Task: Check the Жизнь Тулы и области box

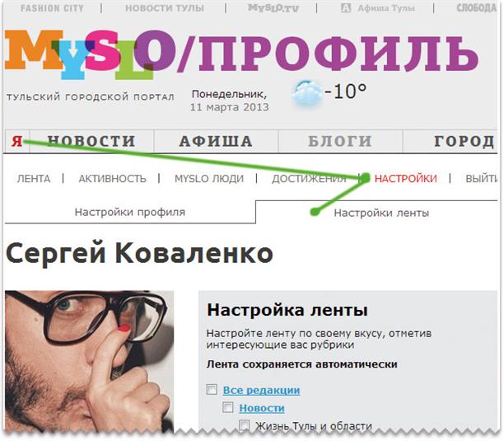Action: click(244, 425)
